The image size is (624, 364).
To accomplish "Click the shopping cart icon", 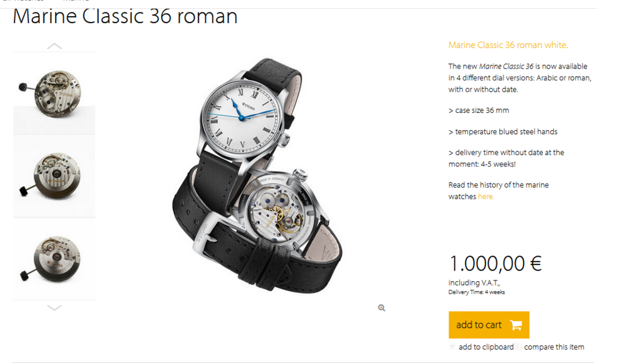I will coord(515,325).
